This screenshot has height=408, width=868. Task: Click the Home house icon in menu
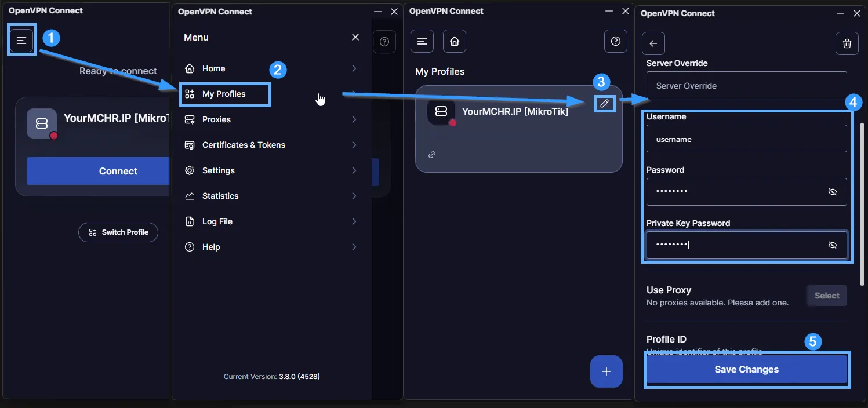coord(190,68)
